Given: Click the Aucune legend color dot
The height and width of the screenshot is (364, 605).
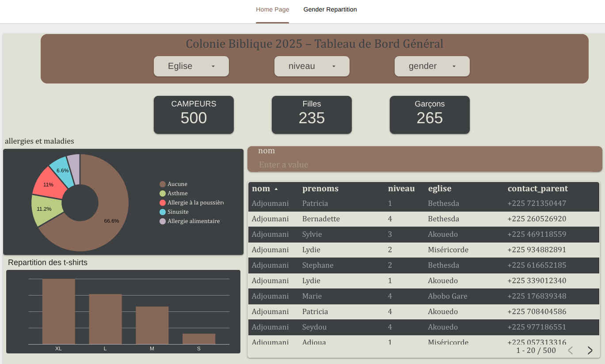Looking at the screenshot, I should [163, 184].
